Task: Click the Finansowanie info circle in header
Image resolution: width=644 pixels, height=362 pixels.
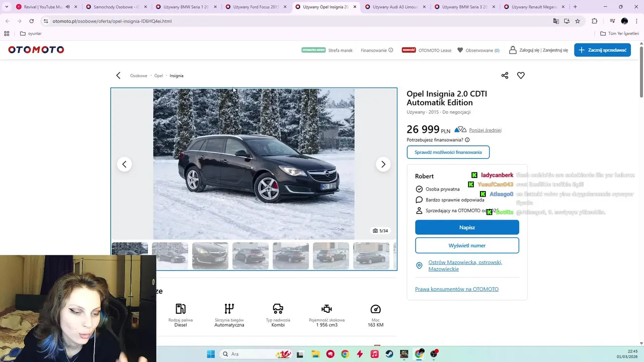Action: tap(390, 50)
